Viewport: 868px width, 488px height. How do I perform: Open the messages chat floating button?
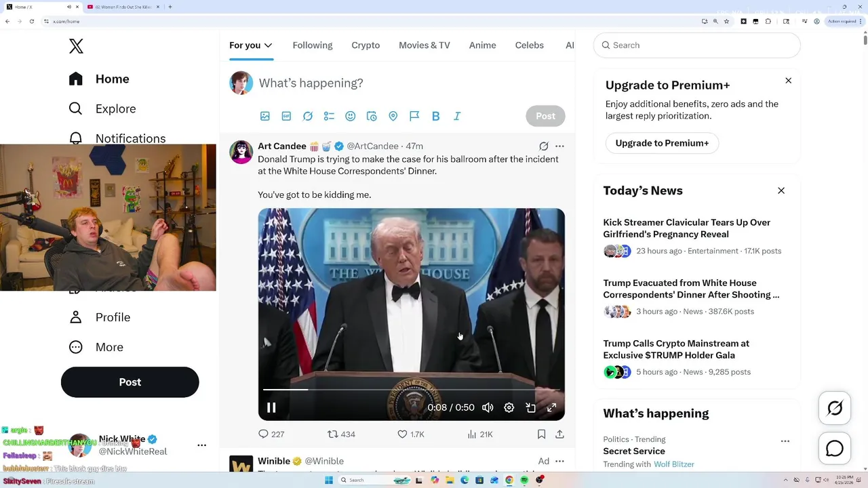835,449
